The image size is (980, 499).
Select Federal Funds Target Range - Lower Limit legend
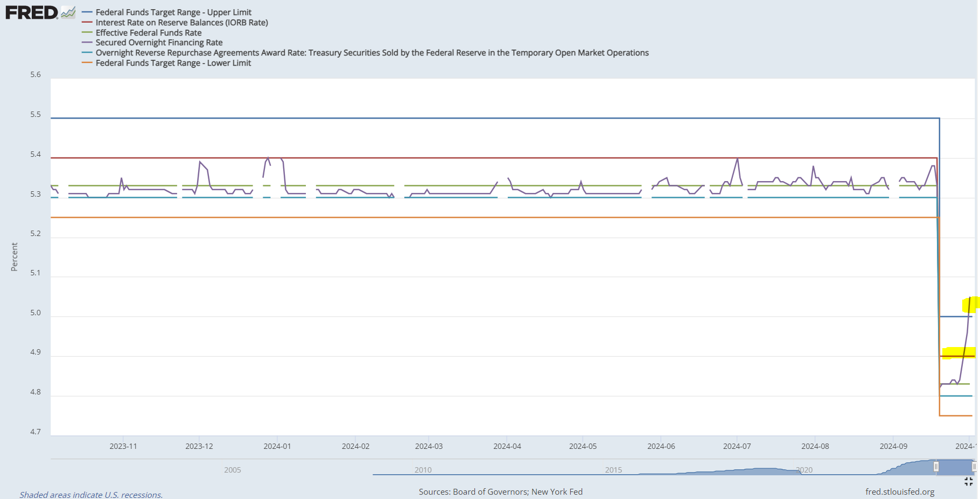pos(173,63)
